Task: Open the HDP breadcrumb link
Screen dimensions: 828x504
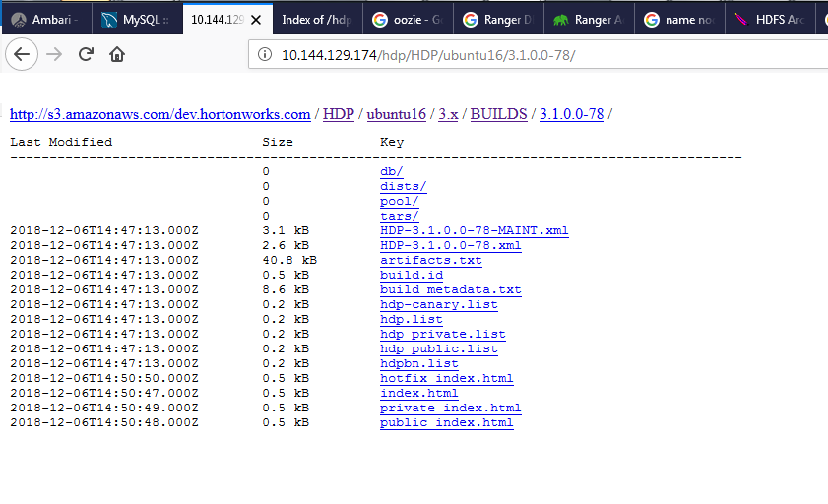Action: (x=339, y=114)
